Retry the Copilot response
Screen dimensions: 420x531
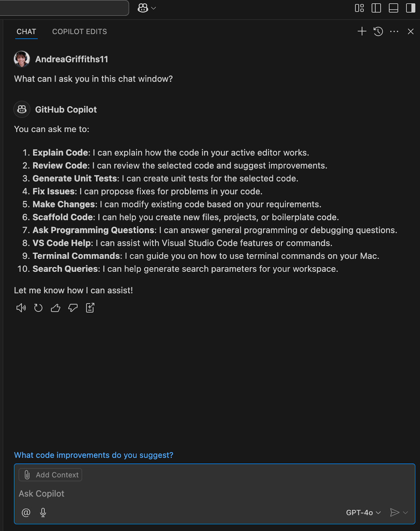(38, 308)
